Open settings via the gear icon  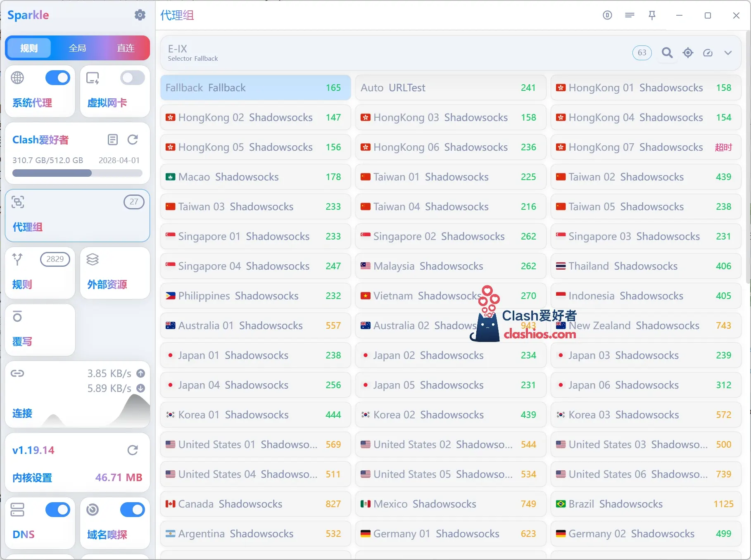tap(140, 15)
